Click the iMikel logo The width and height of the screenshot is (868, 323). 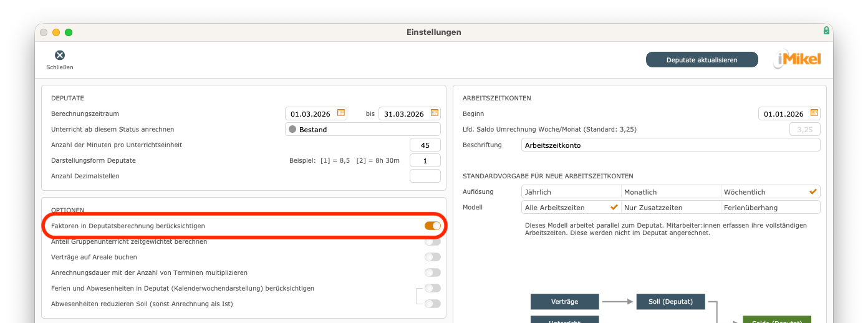point(798,59)
